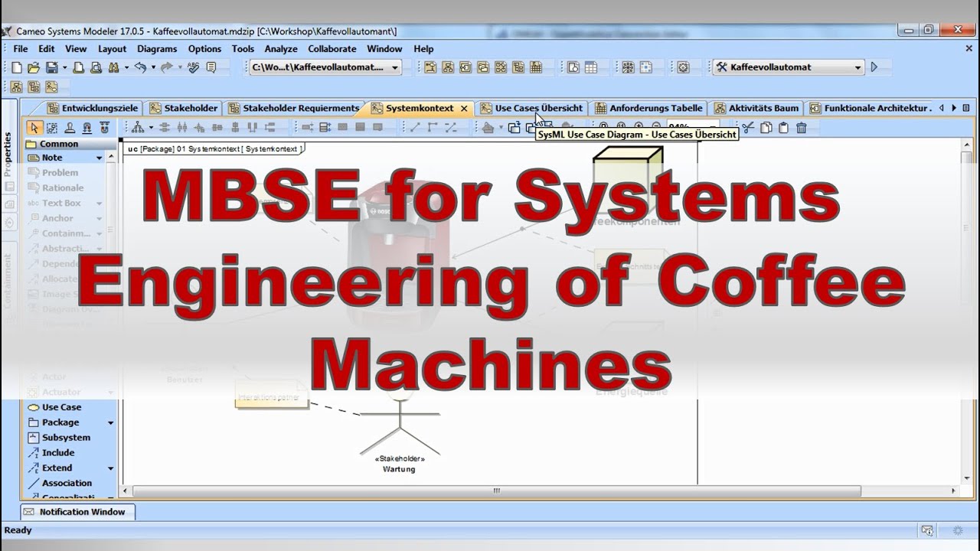
Task: Undo the last action
Action: (140, 67)
